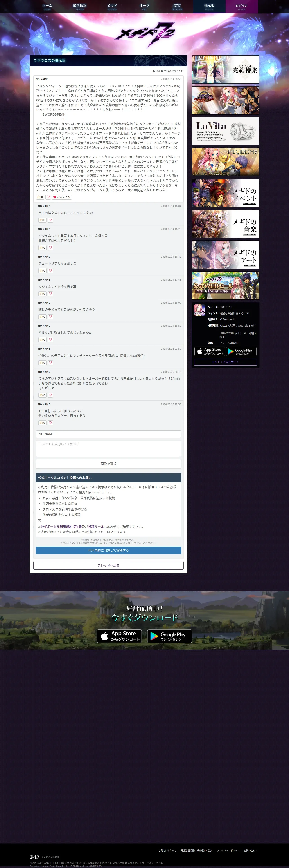Open the メギドのアート sidebar banner
The height and width of the screenshot is (868, 289).
click(x=225, y=255)
